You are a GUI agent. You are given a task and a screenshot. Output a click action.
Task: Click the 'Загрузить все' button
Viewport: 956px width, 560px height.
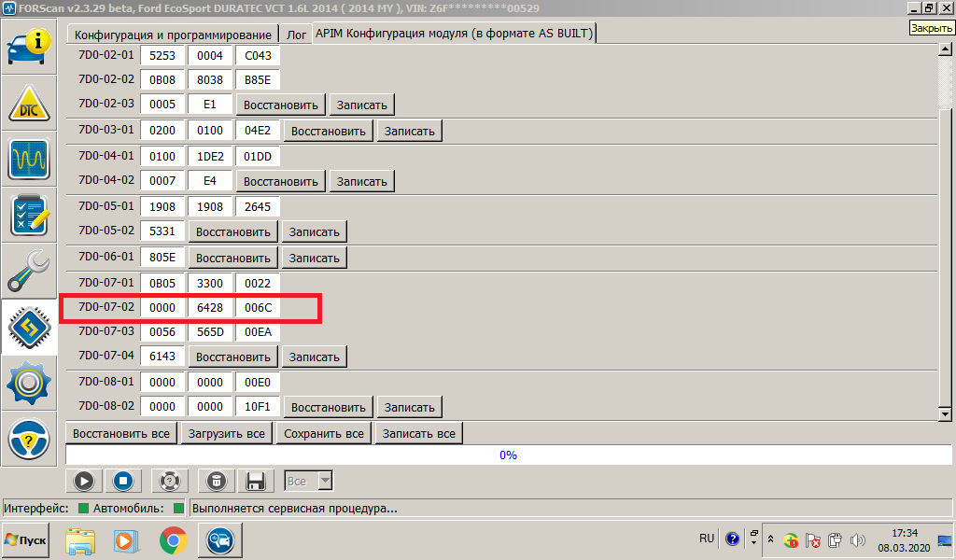[226, 434]
